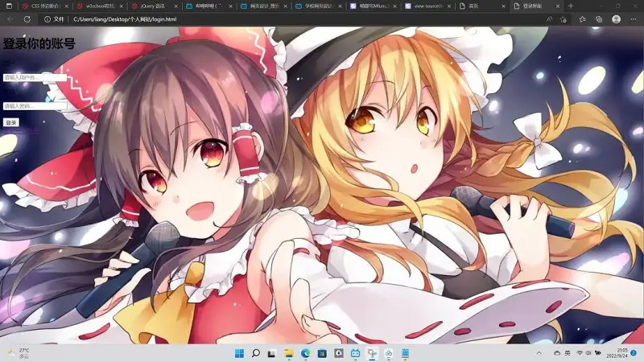Switch to the CSS tab
644x362 pixels.
(44, 6)
